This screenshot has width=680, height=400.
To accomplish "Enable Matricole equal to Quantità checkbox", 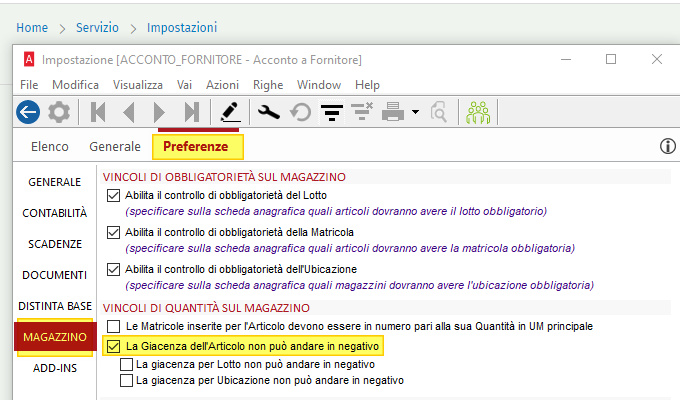I will pyautogui.click(x=114, y=326).
